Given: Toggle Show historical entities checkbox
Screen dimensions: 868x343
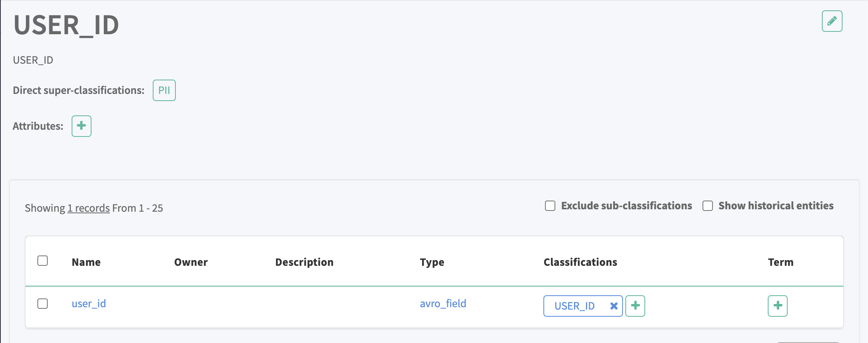Looking at the screenshot, I should tap(708, 206).
